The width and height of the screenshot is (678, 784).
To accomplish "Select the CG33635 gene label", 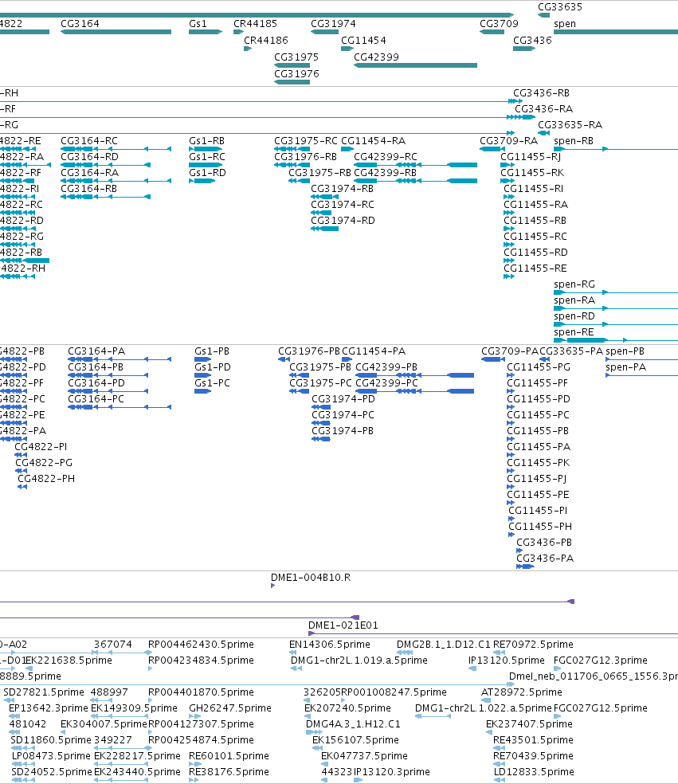I will pyautogui.click(x=560, y=7).
